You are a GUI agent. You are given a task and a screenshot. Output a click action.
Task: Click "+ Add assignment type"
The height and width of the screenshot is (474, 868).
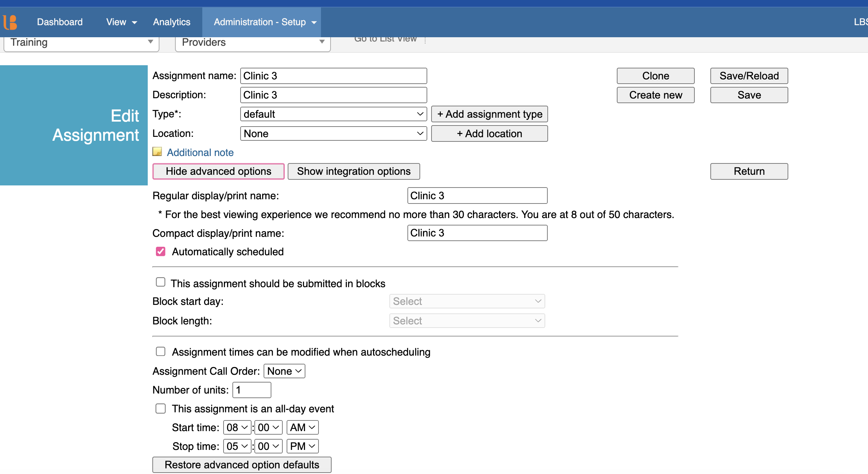489,114
